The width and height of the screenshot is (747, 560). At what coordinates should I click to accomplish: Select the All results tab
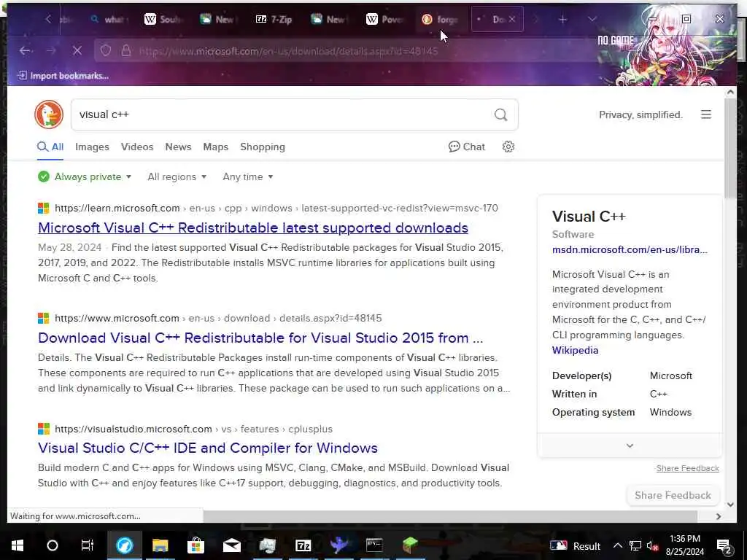(50, 147)
